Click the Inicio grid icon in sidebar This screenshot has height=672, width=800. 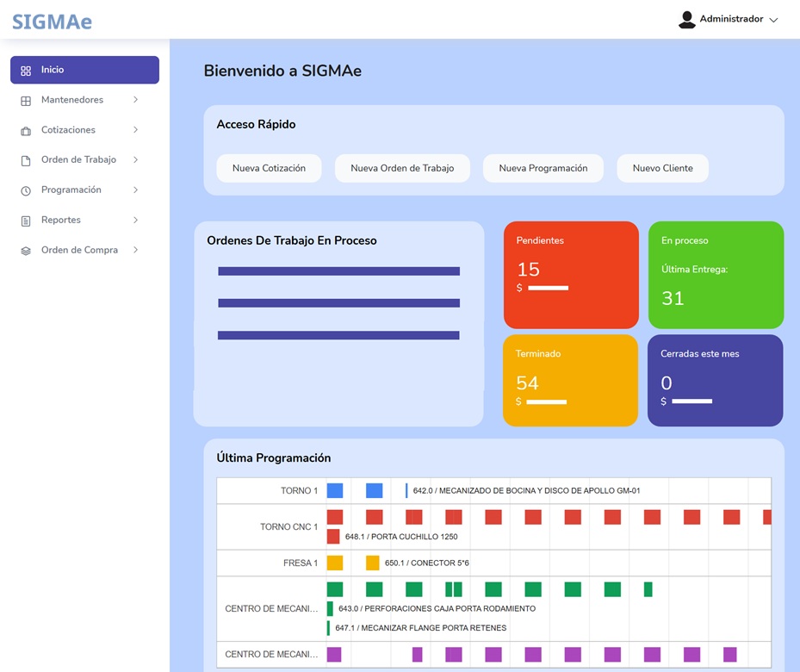pos(26,71)
